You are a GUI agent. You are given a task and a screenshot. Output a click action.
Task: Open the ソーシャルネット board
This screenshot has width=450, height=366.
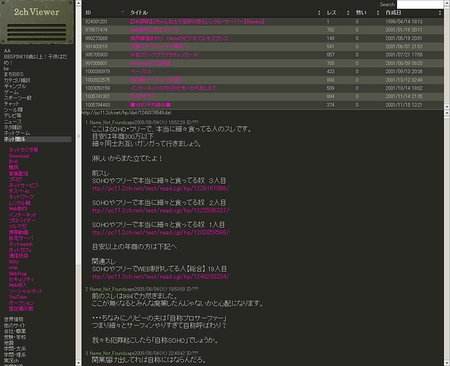pyautogui.click(x=25, y=291)
